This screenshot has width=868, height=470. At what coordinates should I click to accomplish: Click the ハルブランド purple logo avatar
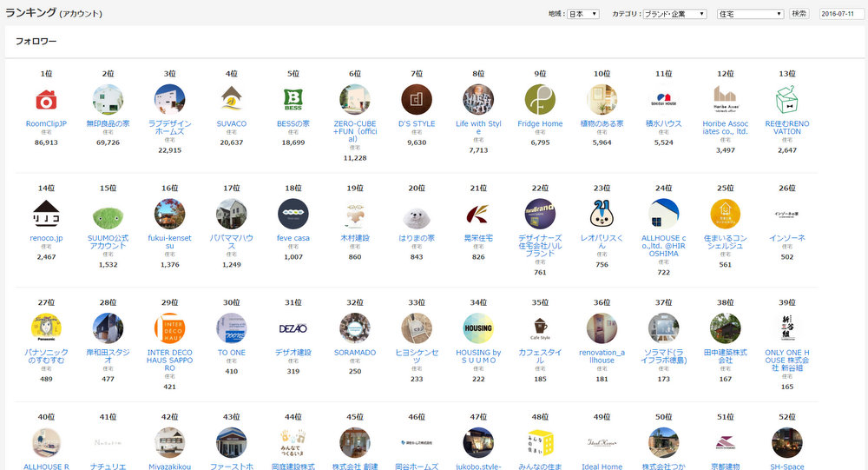click(540, 214)
